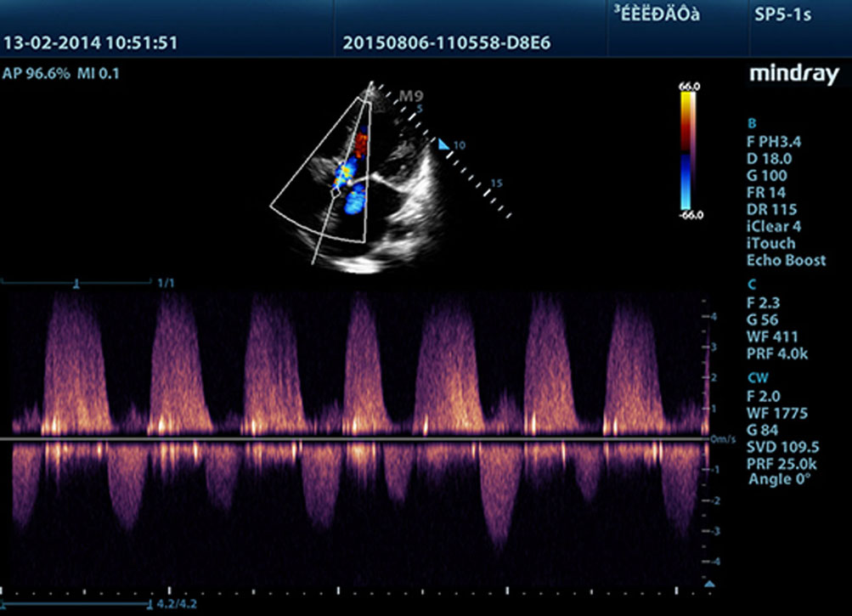This screenshot has width=852, height=616.
Task: Toggle the iTouch setting
Action: coord(767,244)
